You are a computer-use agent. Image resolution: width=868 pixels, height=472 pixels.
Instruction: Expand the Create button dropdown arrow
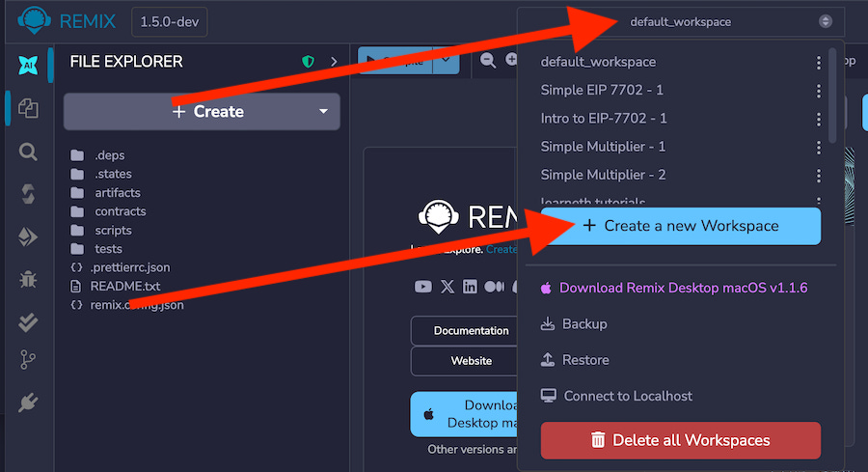click(x=323, y=111)
